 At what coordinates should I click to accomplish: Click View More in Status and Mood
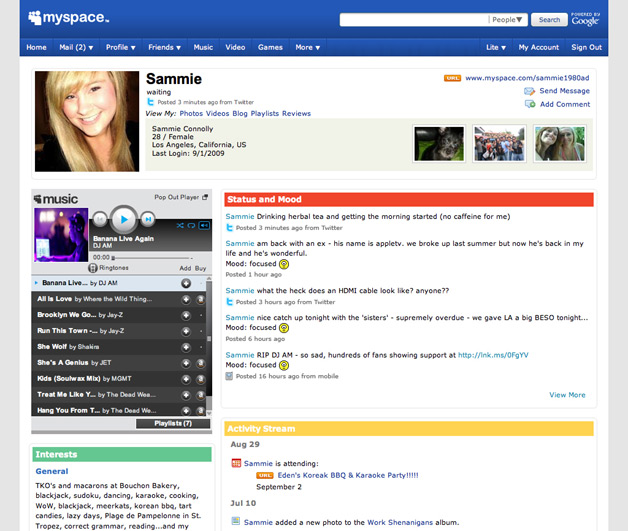tap(567, 395)
